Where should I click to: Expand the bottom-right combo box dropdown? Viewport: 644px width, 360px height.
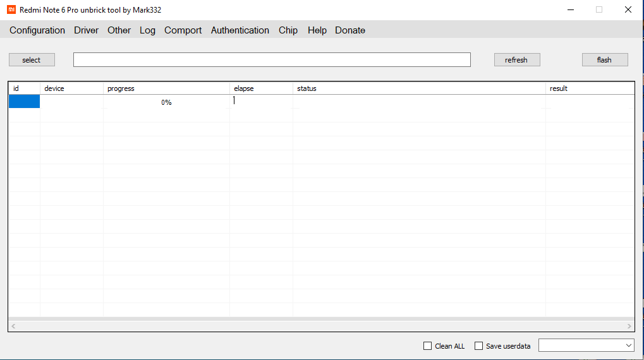[628, 345]
